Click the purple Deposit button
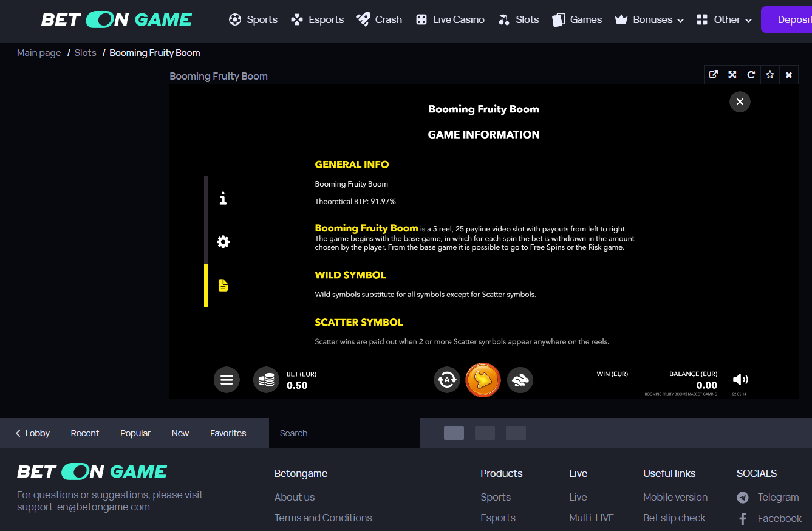The width and height of the screenshot is (812, 531). pyautogui.click(x=786, y=19)
